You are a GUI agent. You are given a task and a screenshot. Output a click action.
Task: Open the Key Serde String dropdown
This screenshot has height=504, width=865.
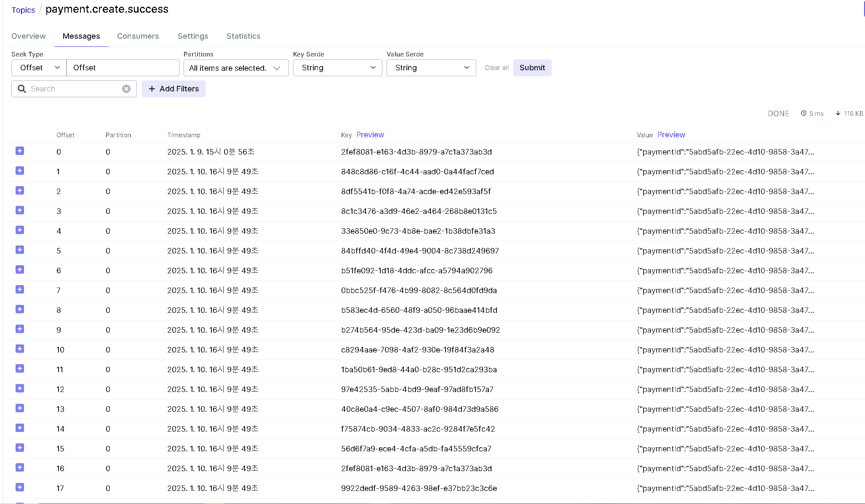tap(338, 68)
